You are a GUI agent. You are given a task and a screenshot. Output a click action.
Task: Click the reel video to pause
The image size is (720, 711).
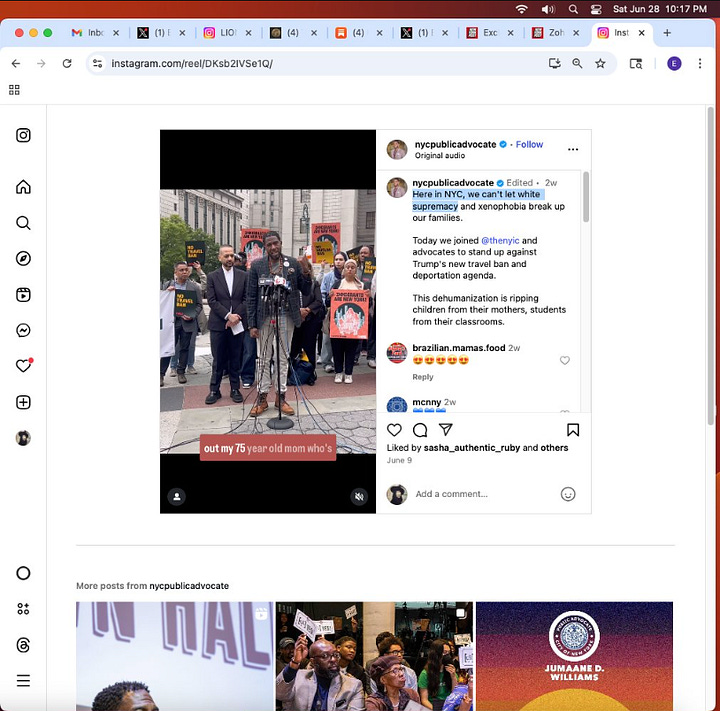268,322
